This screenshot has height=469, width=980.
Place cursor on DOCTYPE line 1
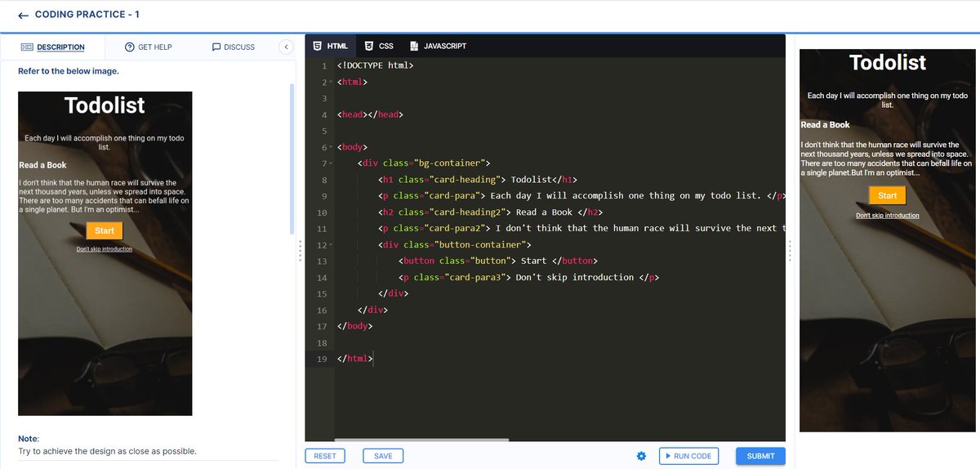pos(376,65)
